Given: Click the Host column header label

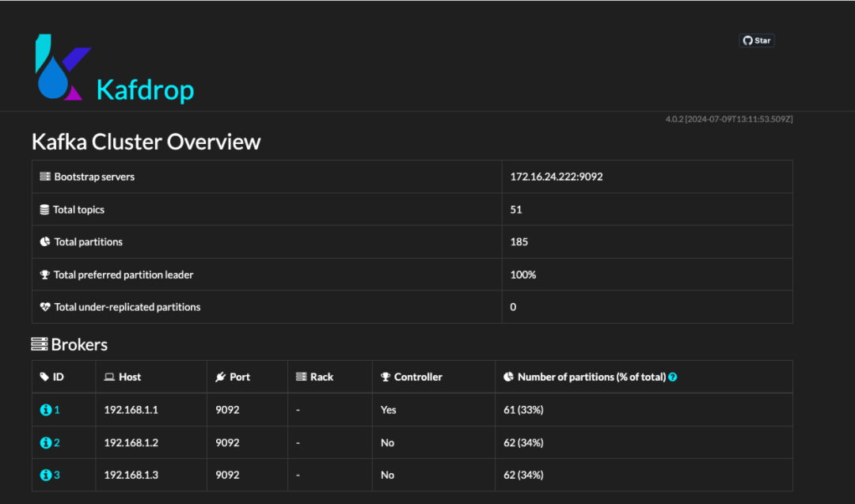Looking at the screenshot, I should [130, 377].
